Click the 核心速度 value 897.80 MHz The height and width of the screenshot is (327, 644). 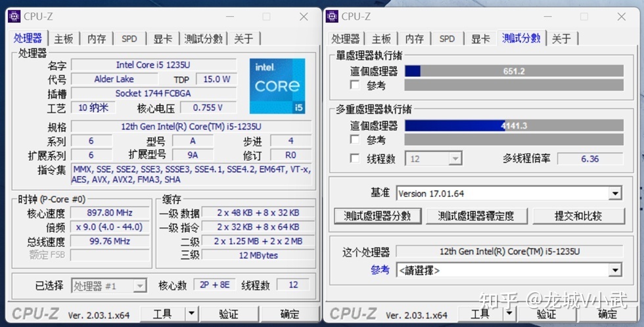tap(110, 213)
